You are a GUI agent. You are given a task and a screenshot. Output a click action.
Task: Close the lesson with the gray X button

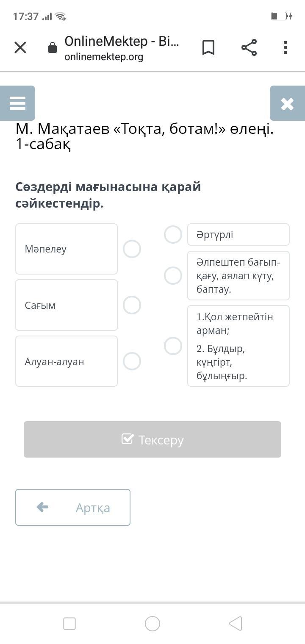click(287, 103)
